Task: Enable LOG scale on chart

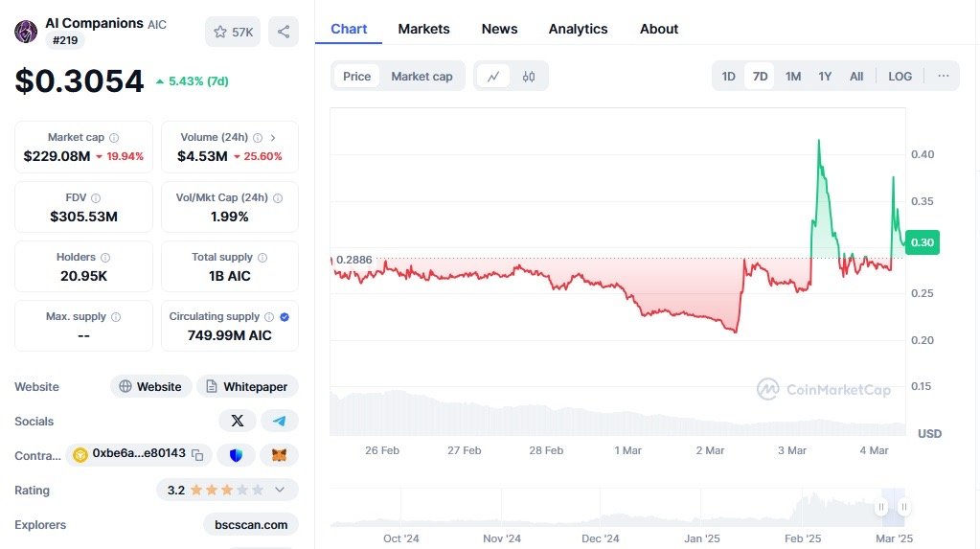Action: pos(900,77)
